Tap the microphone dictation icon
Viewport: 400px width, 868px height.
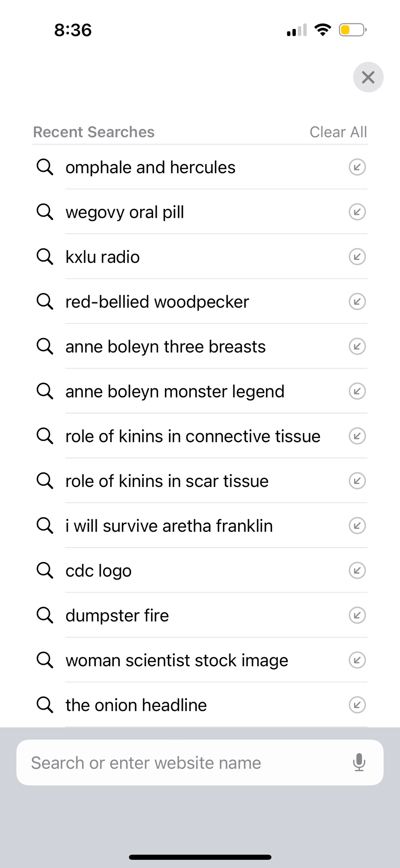pos(359,762)
